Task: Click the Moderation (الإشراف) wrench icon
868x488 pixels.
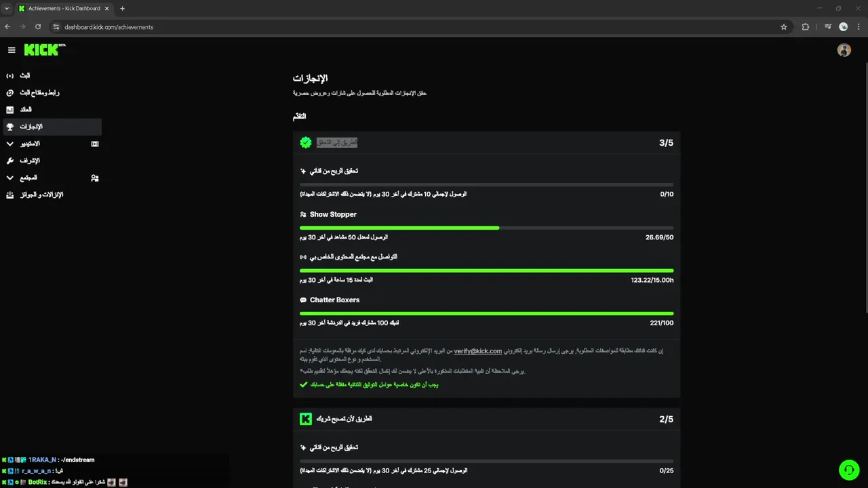Action: coord(9,161)
